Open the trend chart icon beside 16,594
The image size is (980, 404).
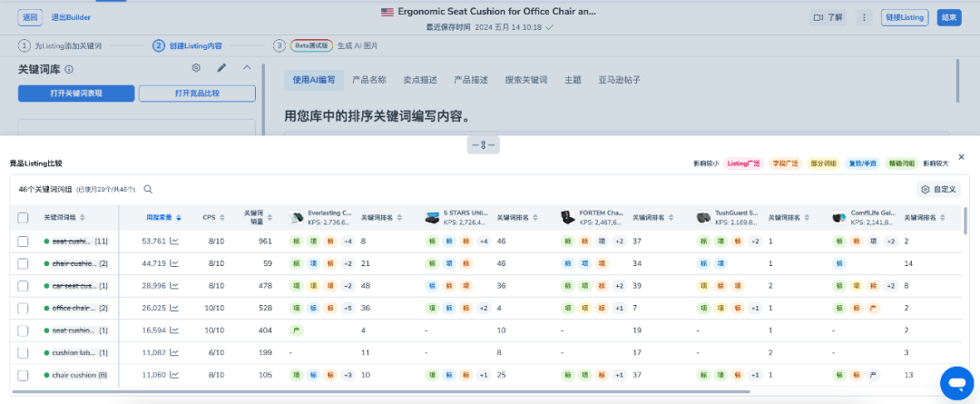[174, 330]
